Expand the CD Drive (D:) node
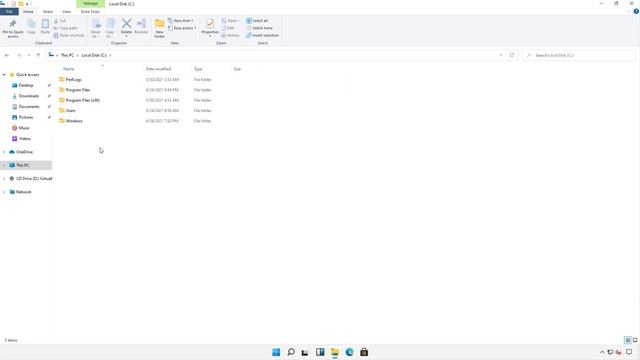Viewport: 640px width, 360px height. coord(4,179)
